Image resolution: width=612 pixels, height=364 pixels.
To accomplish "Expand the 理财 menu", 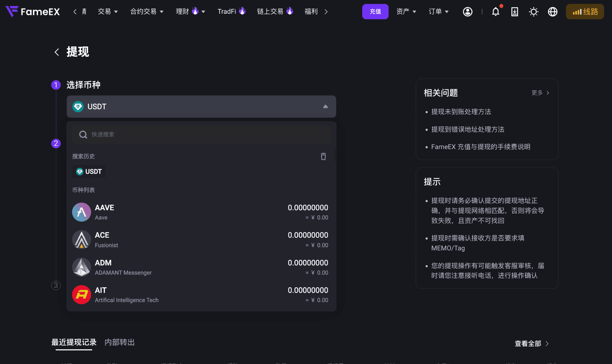I will pos(190,12).
